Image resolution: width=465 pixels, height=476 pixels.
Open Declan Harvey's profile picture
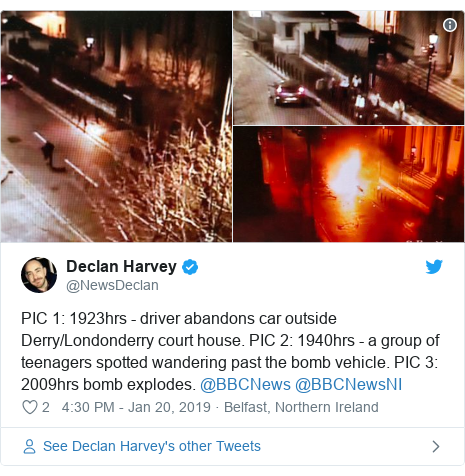(39, 275)
